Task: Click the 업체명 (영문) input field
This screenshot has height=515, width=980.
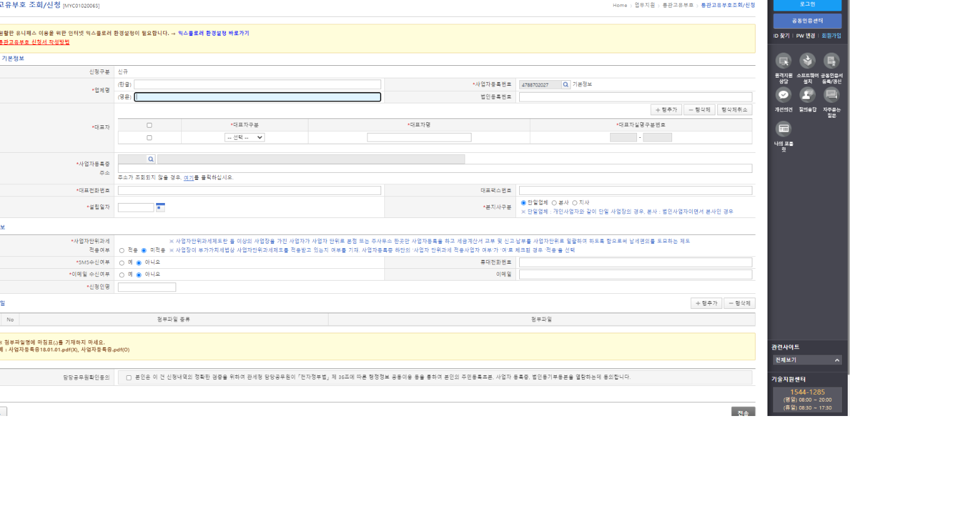Action: 257,97
